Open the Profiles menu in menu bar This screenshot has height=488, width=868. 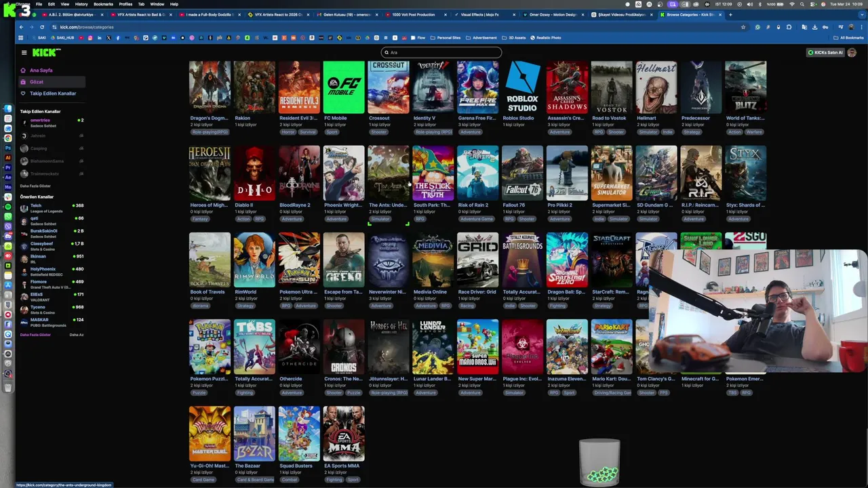click(125, 4)
